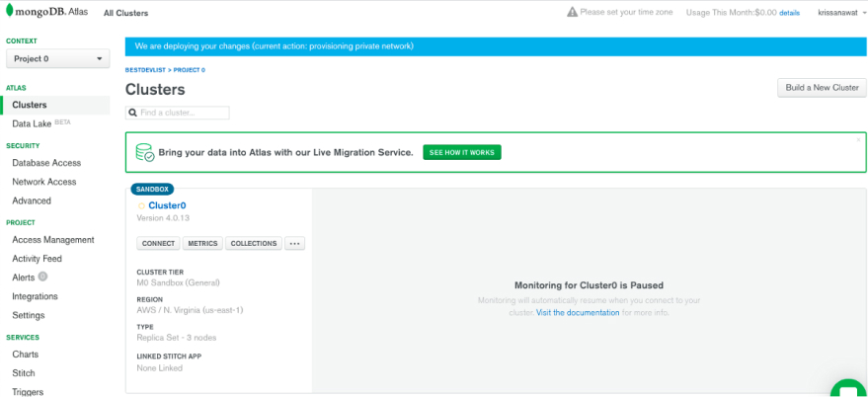Click the BESTDEVLIST breadcrumb link

coord(145,70)
